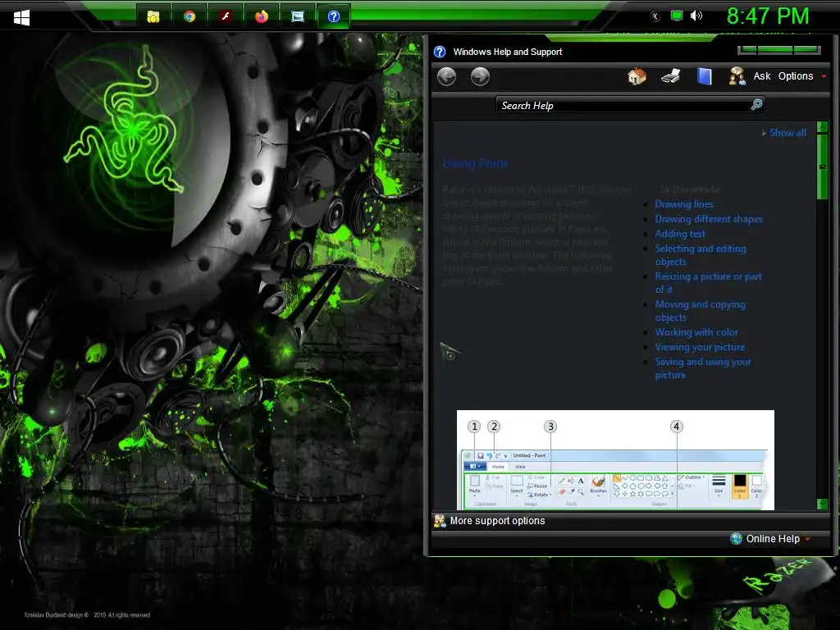Open Selecting and editing objects link
The image size is (840, 630).
pos(701,255)
